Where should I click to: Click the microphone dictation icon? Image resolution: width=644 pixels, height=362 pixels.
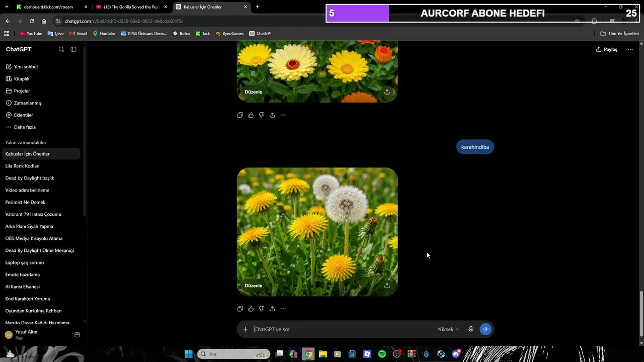(471, 329)
